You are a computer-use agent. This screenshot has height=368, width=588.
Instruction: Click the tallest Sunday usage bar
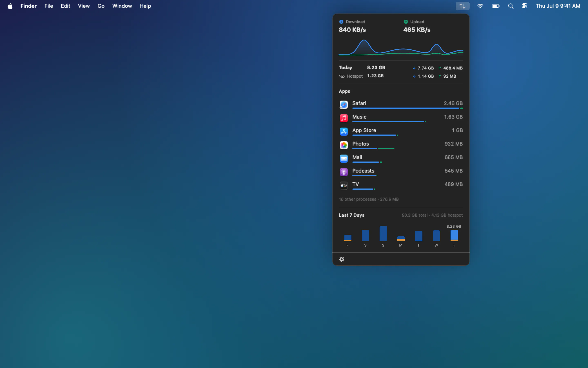pos(383,233)
